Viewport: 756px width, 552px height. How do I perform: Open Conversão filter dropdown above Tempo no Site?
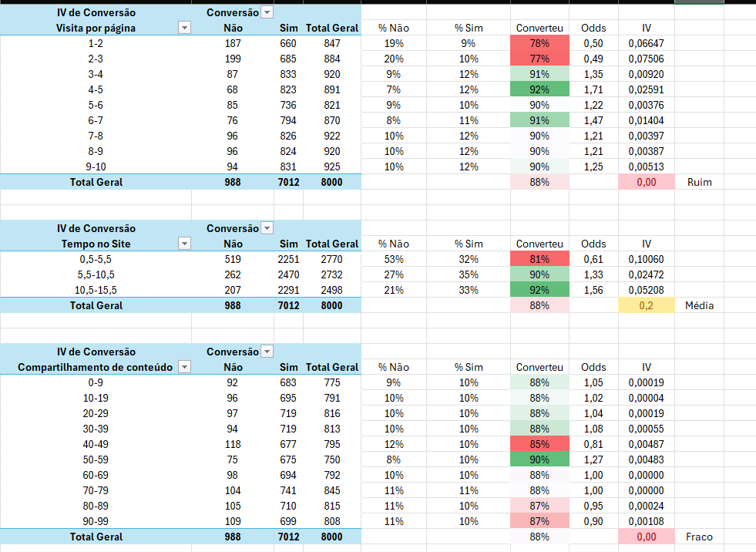pos(267,228)
